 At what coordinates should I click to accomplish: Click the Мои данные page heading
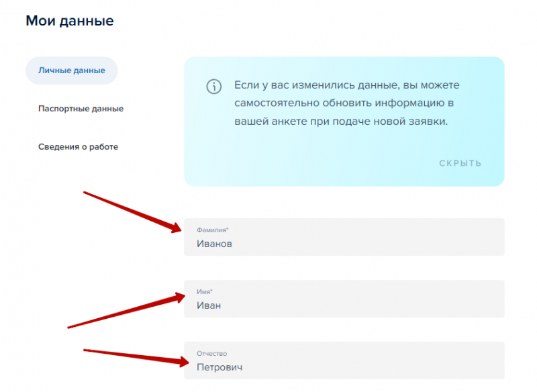70,21
